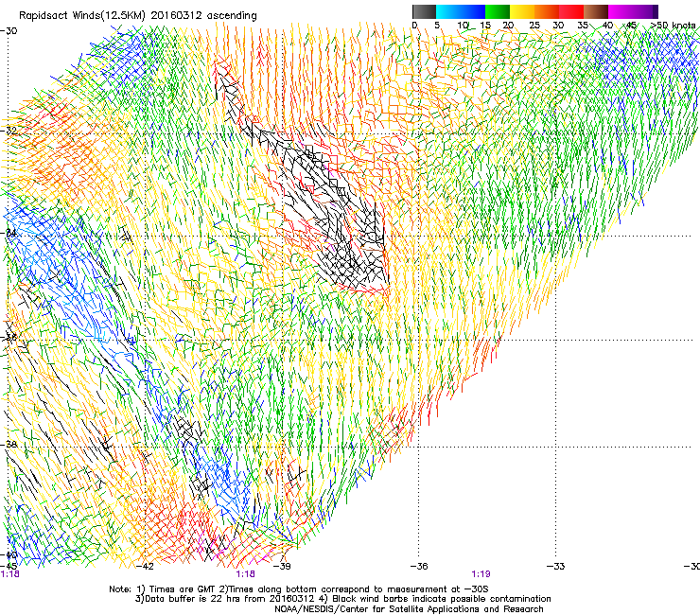Click the cyan-blue 5-15 knots legend segment
The width and height of the screenshot is (700, 615).
(x=461, y=11)
